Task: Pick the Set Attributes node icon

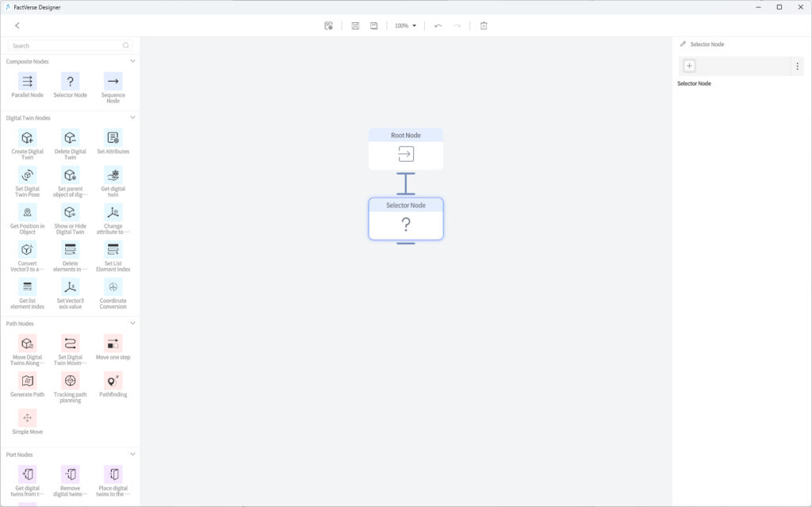Action: [113, 138]
